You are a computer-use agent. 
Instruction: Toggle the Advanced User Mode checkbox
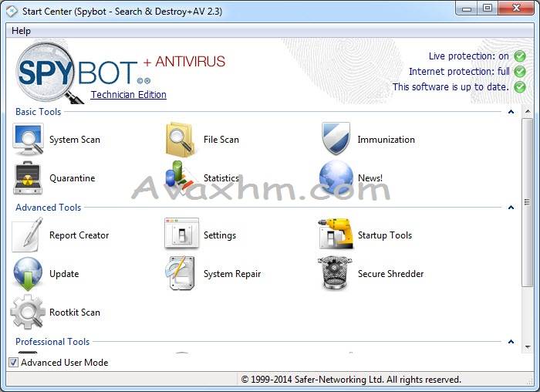[13, 363]
